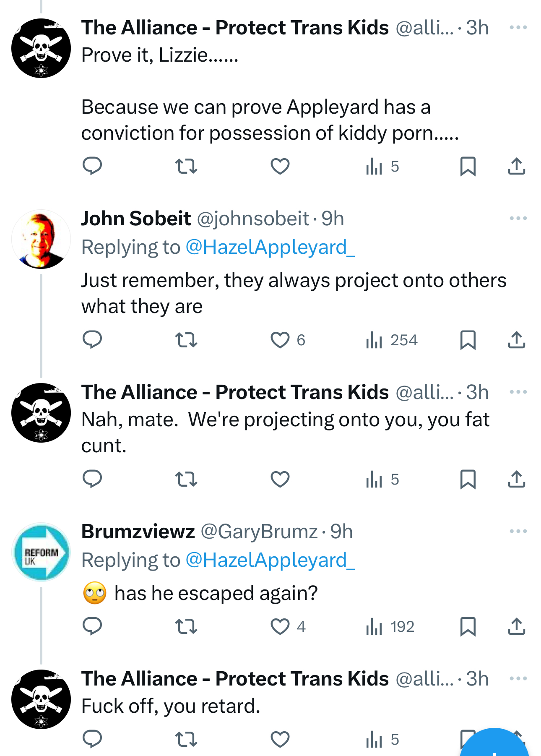
Task: Retweet John Sobeit's reply
Action: click(x=186, y=340)
